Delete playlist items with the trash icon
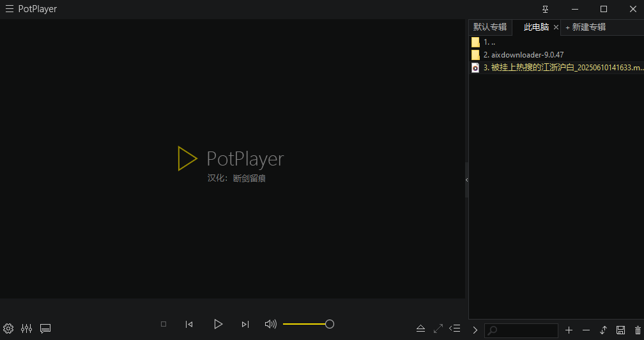 pyautogui.click(x=638, y=330)
